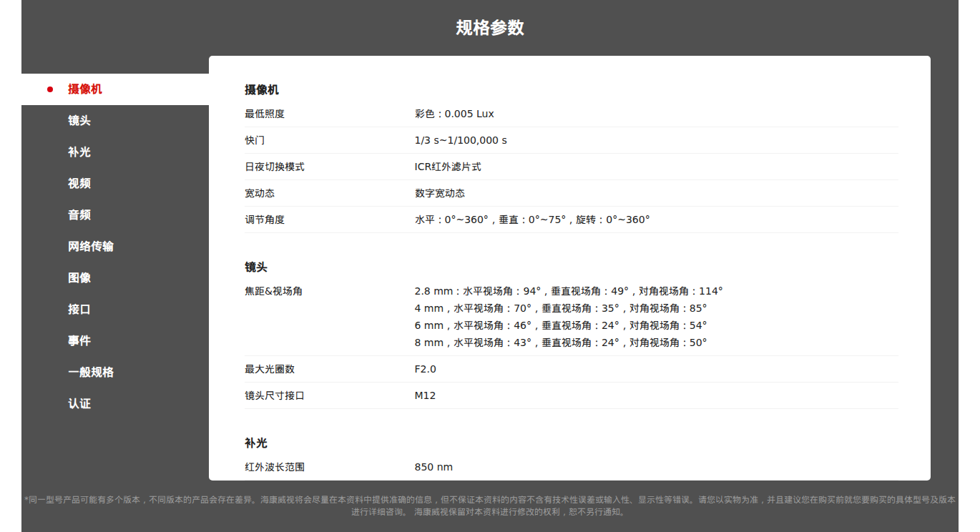Go to the 音频 sidebar item
Viewport: 980px width, 532px height.
(x=115, y=215)
